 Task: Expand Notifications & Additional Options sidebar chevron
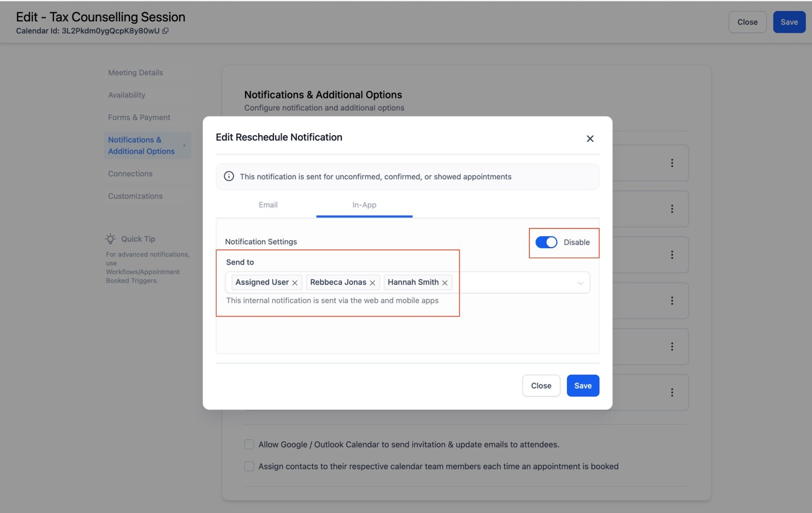(x=184, y=146)
